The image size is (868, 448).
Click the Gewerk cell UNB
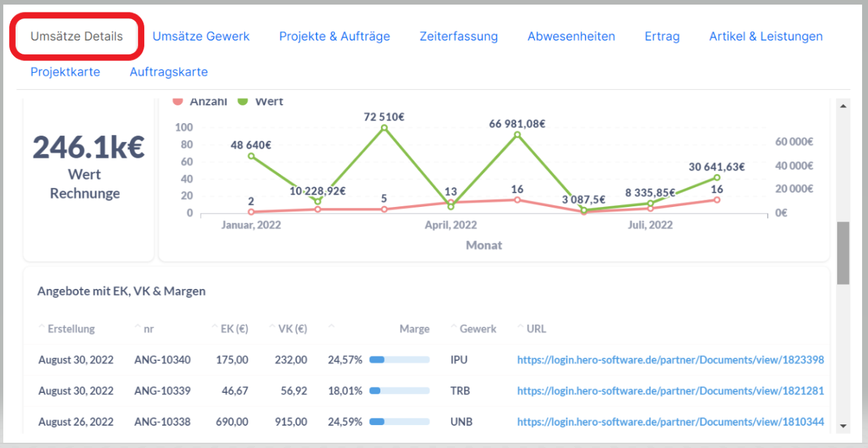coord(461,422)
